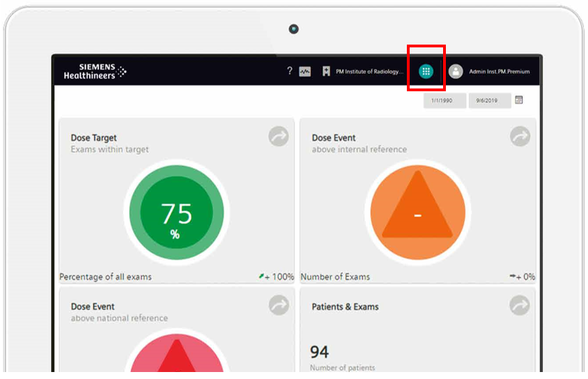
Task: Open Patients & Exams details arrow
Action: tap(520, 305)
